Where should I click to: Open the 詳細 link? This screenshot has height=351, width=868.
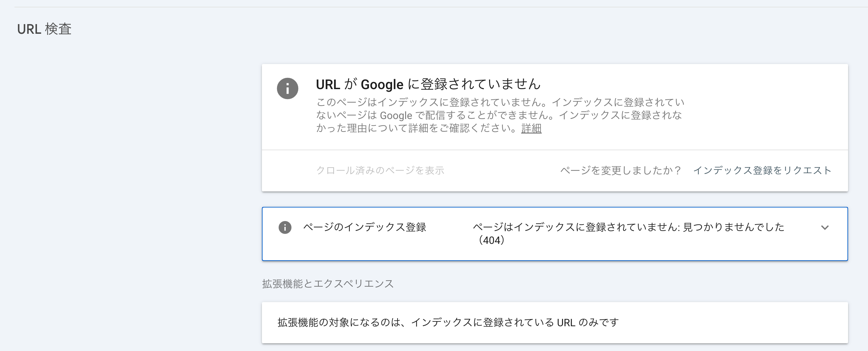531,128
